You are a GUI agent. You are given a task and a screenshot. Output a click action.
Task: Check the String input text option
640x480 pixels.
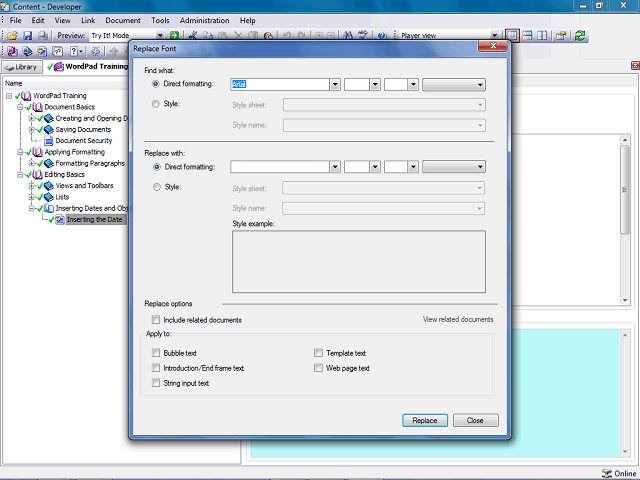[x=156, y=382]
